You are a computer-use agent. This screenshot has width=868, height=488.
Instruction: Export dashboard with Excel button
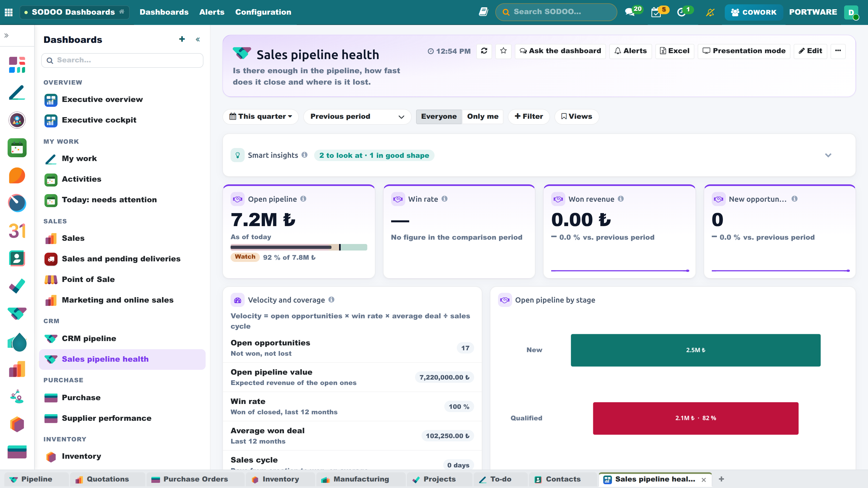675,51
